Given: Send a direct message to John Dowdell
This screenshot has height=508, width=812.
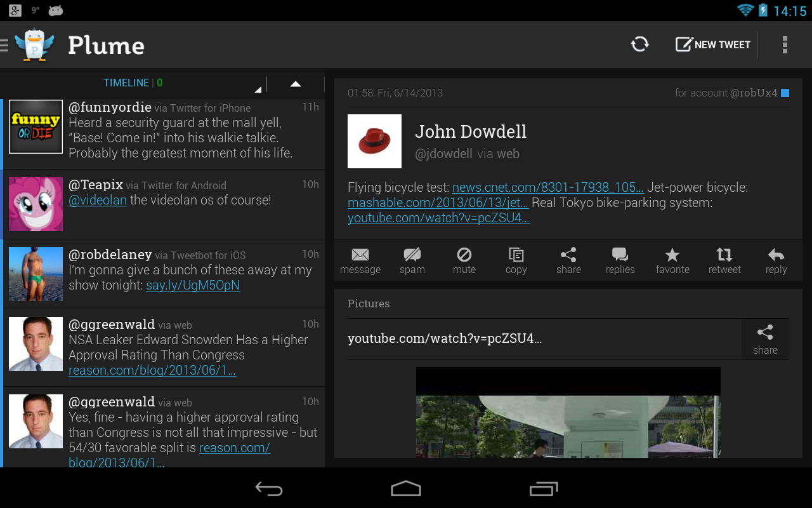Looking at the screenshot, I should (360, 260).
